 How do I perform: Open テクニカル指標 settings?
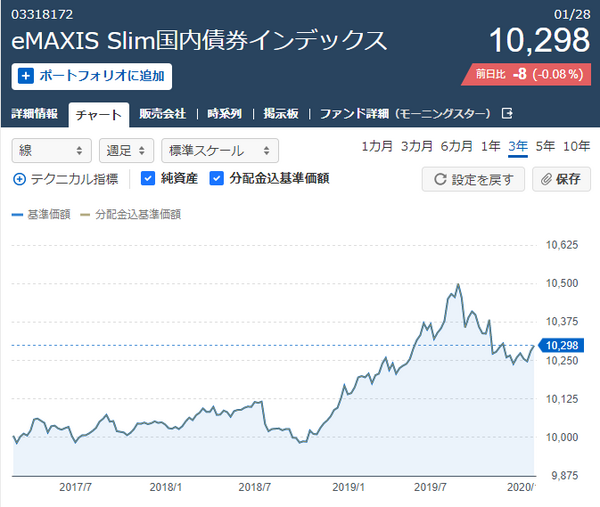pyautogui.click(x=66, y=179)
